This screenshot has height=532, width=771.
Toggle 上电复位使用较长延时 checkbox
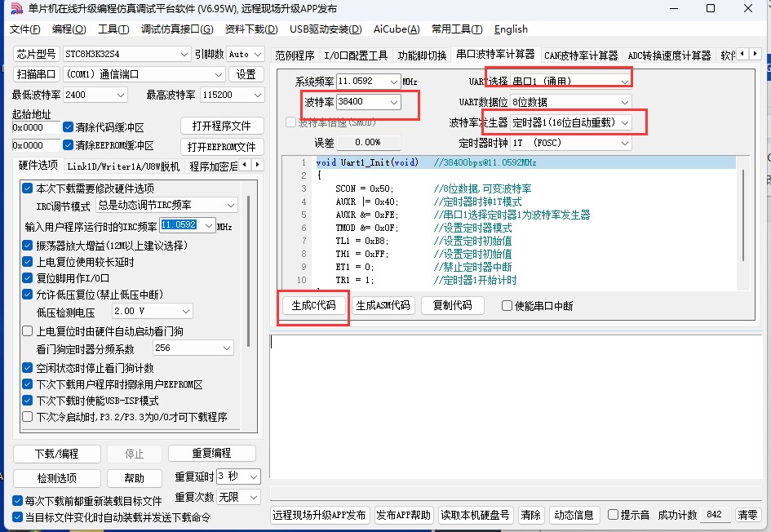tap(28, 262)
